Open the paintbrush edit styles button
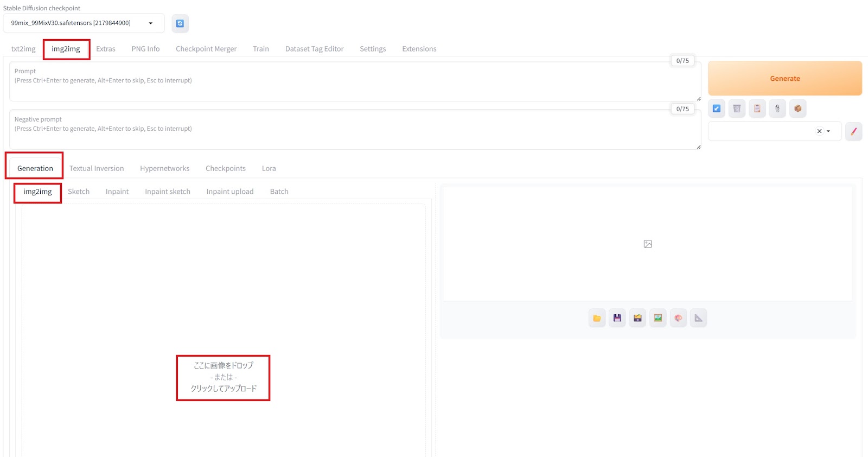The image size is (868, 457). (x=853, y=131)
